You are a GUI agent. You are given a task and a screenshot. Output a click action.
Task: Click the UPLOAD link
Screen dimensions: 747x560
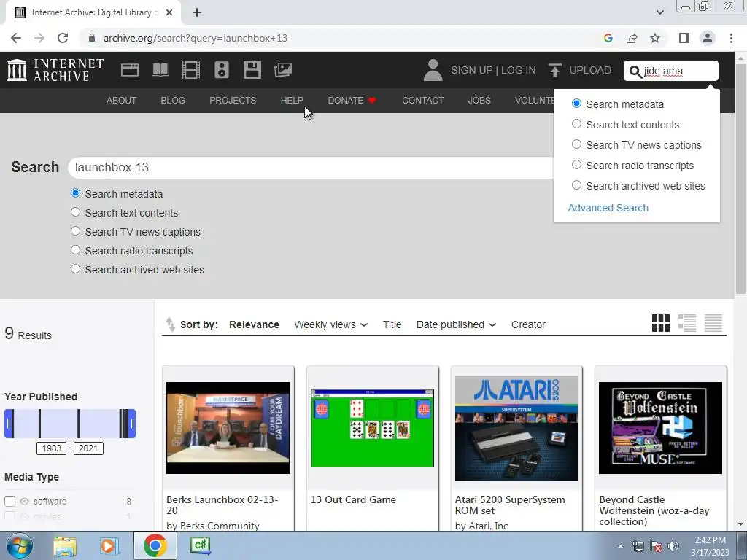[589, 70]
